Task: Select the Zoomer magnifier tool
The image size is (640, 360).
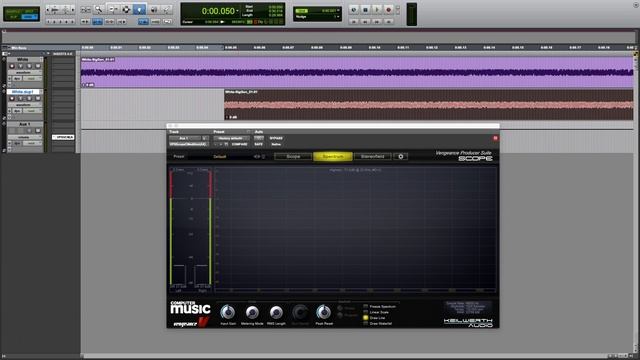Action: point(99,9)
